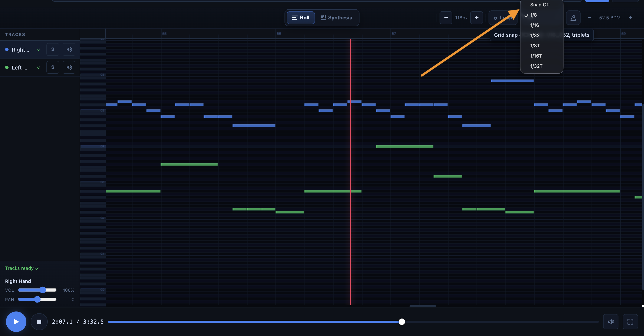This screenshot has width=644, height=336.
Task: Select the Left Hand track row
Action: click(20, 68)
